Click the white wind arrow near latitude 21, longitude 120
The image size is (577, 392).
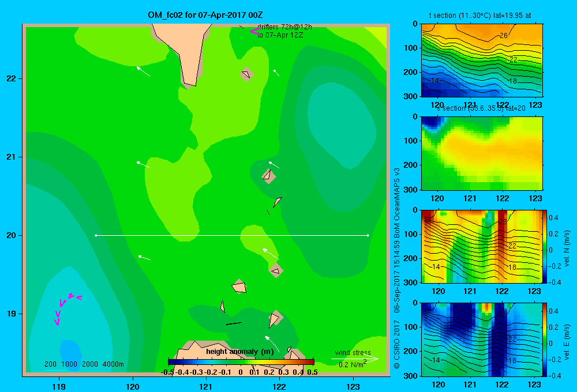click(x=143, y=165)
